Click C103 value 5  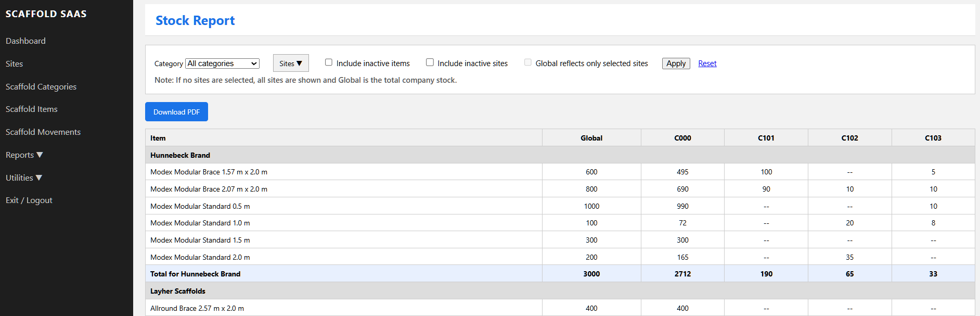(933, 172)
